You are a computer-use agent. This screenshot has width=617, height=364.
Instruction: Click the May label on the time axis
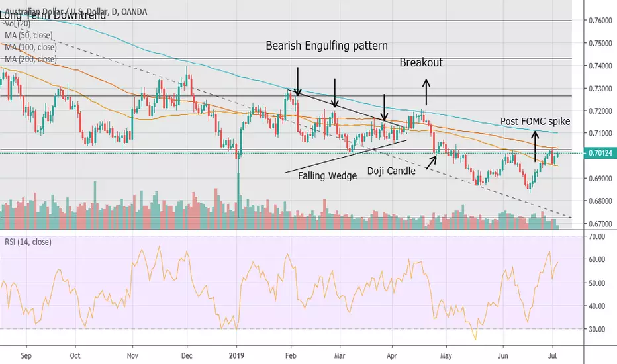[446, 356]
